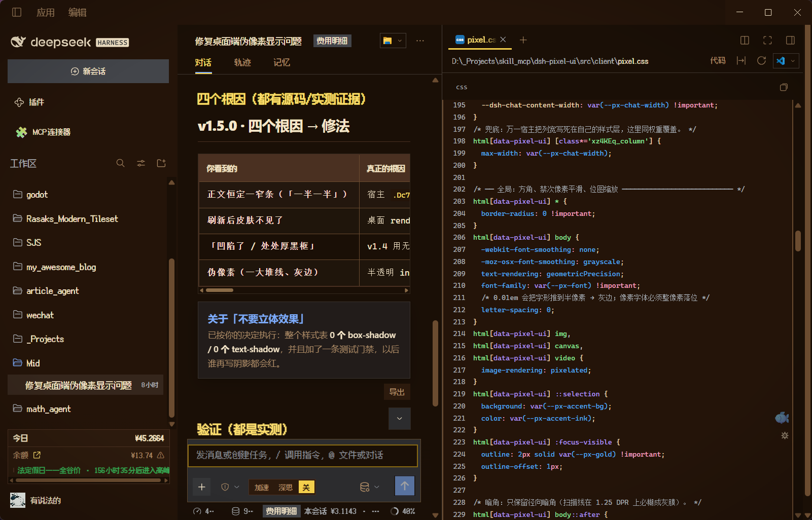Select the 深思 thinking mode
The height and width of the screenshot is (520, 812).
tap(286, 487)
